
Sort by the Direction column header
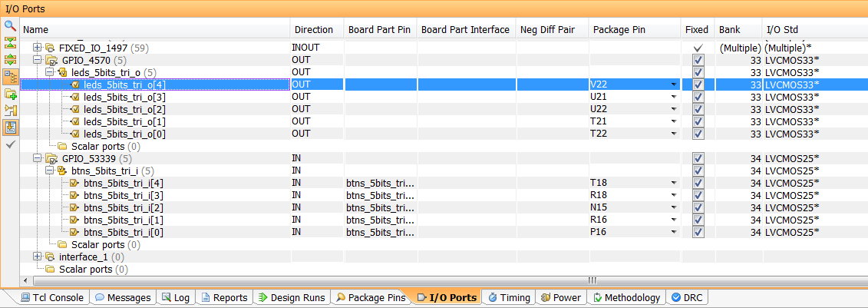pos(315,29)
